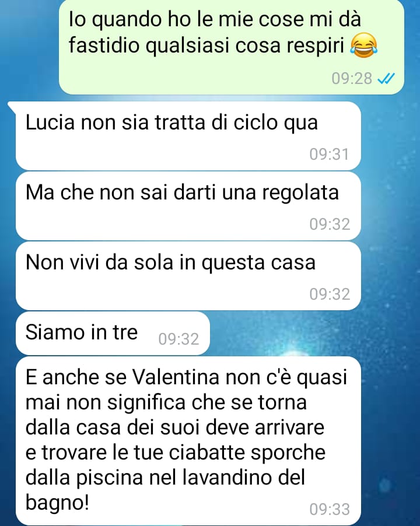The height and width of the screenshot is (526, 420).
Task: Tap the word 'bagno!' at the message end
Action: pos(57,503)
